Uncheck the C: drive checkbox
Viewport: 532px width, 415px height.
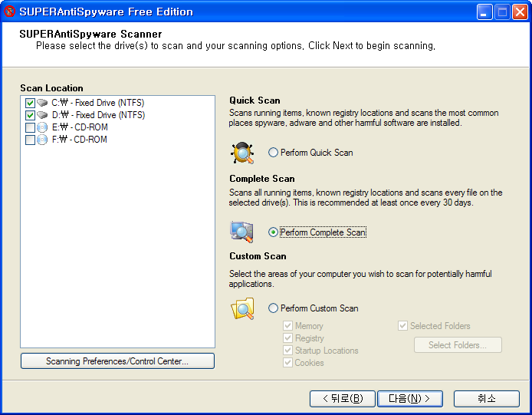[30, 103]
